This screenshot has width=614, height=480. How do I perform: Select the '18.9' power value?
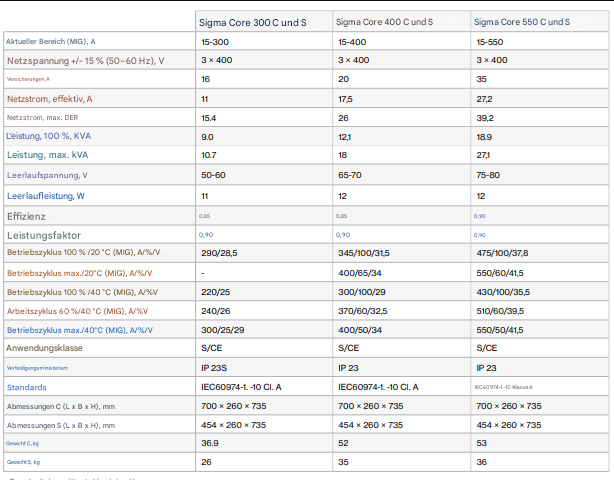click(484, 137)
